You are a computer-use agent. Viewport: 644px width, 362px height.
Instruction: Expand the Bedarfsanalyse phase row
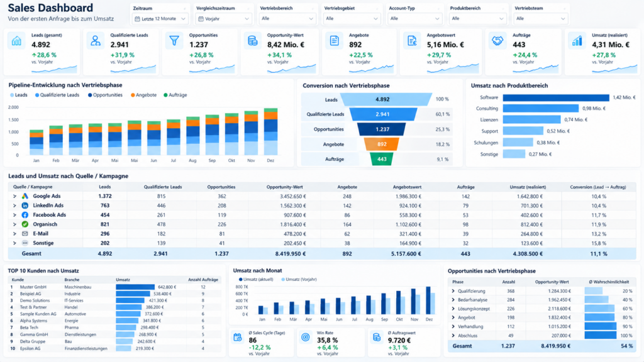point(453,300)
